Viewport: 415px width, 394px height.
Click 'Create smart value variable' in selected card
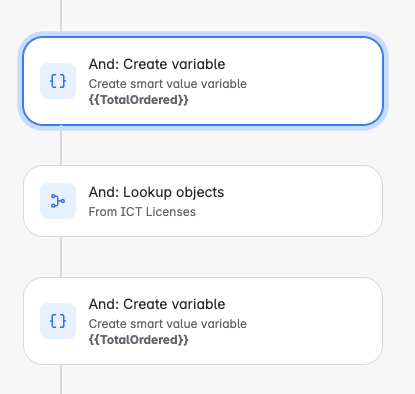point(168,84)
